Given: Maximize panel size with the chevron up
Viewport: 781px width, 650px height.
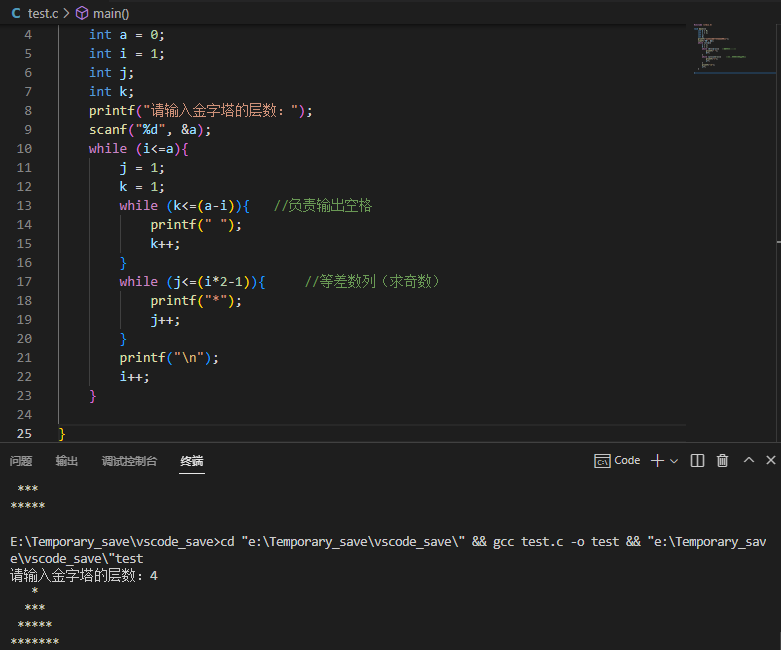Looking at the screenshot, I should [x=749, y=460].
